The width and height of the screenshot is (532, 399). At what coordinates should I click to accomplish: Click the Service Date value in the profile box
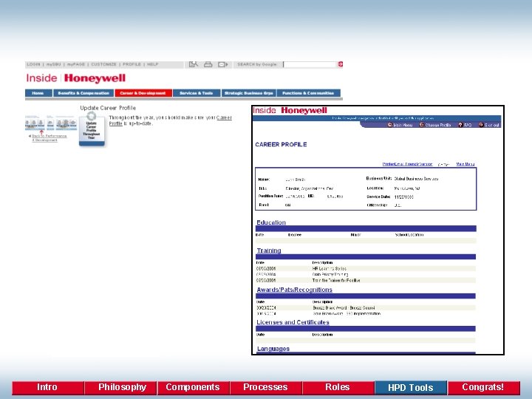[x=403, y=197]
